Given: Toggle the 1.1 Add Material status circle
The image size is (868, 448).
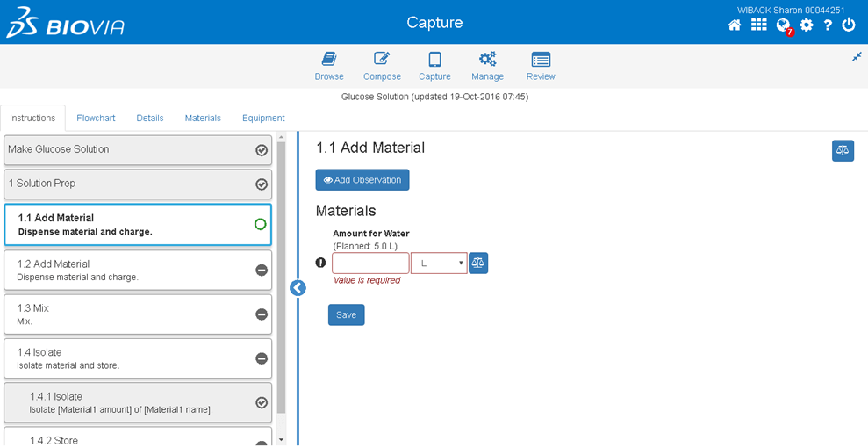Looking at the screenshot, I should click(x=261, y=225).
